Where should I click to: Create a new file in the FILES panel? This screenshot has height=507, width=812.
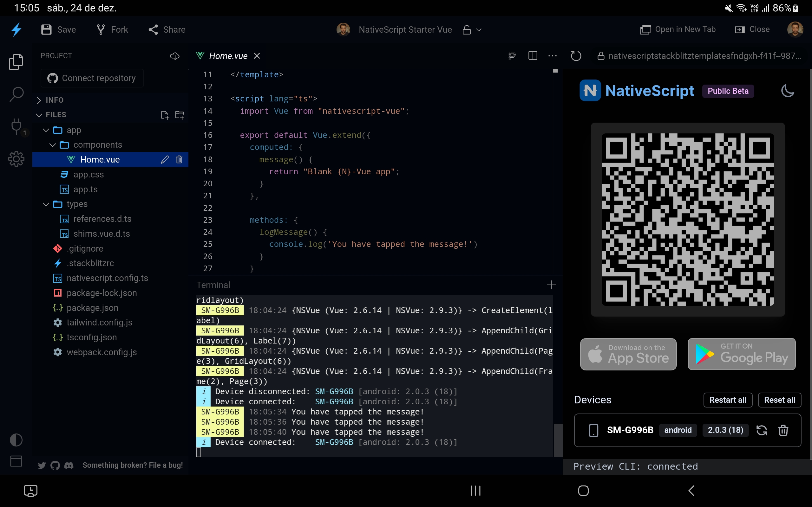coord(165,115)
